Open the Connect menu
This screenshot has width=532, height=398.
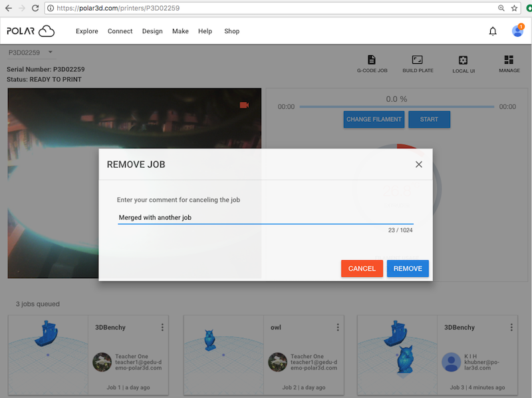pos(120,31)
